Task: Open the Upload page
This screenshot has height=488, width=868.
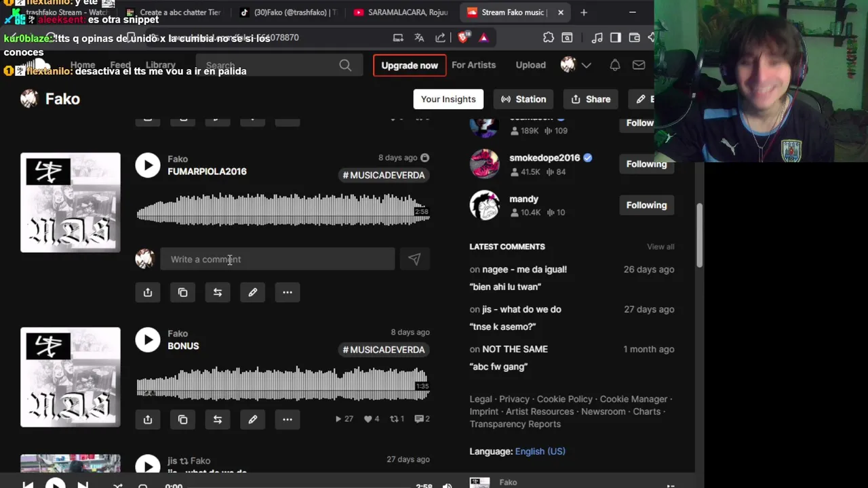Action: [530, 65]
